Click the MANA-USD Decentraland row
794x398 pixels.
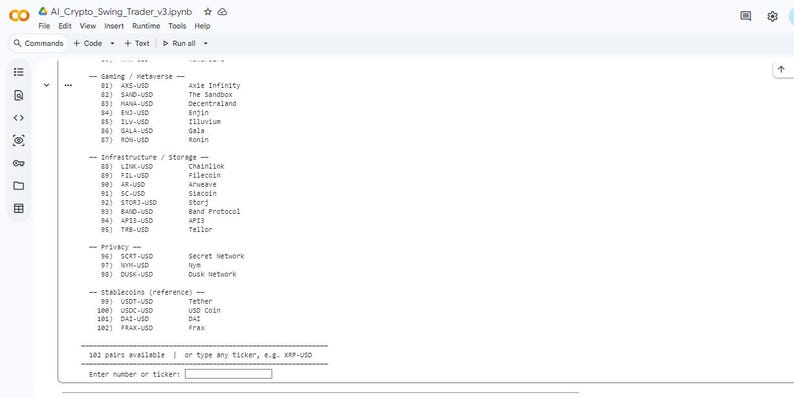[x=169, y=104]
